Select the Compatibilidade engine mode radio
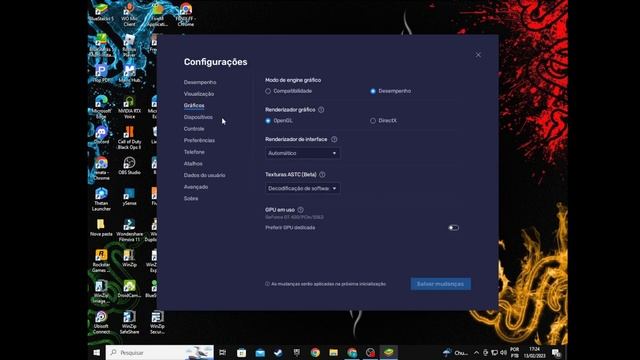The image size is (640, 360). pyautogui.click(x=268, y=91)
